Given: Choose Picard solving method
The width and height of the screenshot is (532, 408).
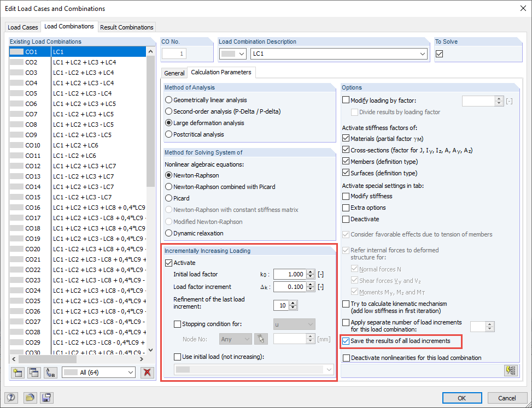Looking at the screenshot, I should (x=168, y=198).
